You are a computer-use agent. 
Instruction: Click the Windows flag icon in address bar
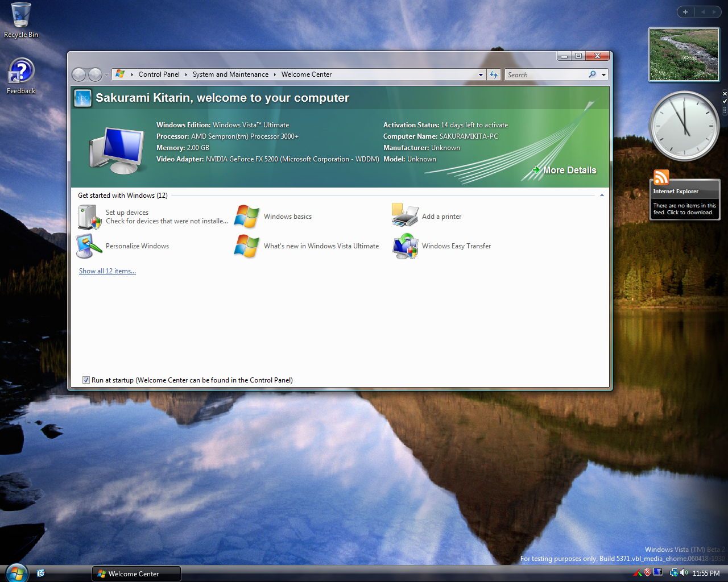[120, 74]
